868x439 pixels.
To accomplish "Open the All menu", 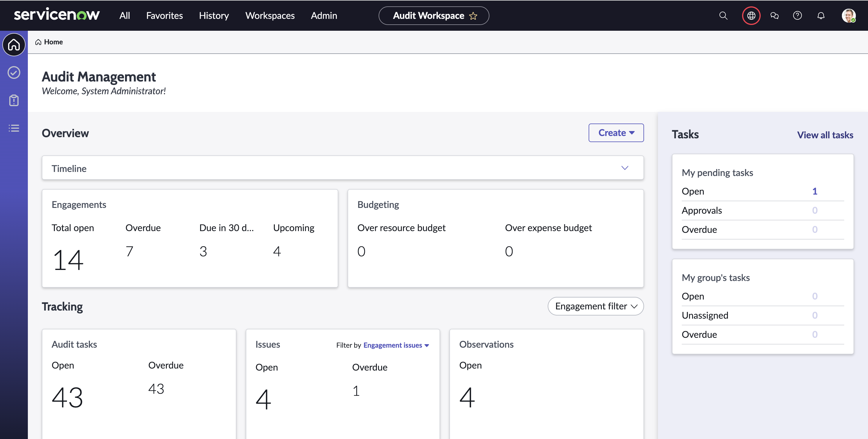I will tap(125, 15).
